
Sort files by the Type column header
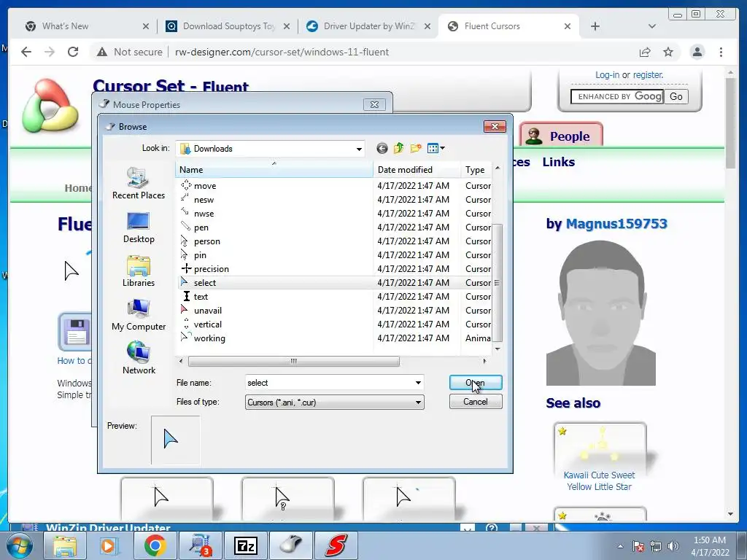pos(476,169)
